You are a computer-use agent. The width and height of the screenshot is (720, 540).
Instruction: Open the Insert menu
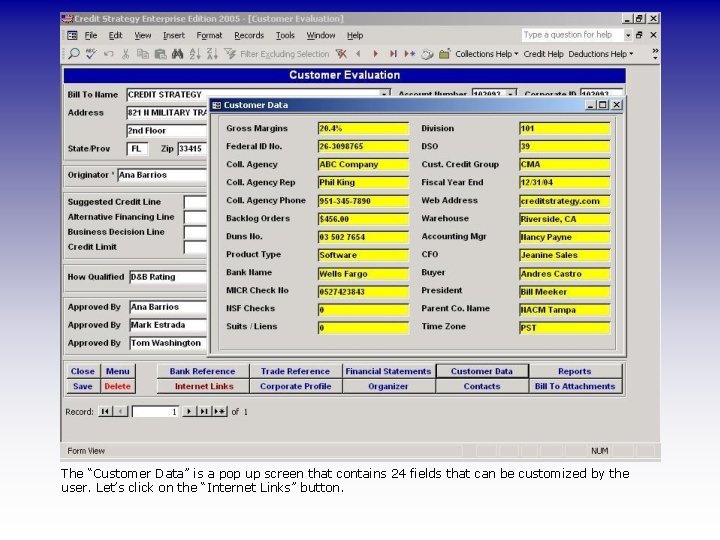coord(174,35)
